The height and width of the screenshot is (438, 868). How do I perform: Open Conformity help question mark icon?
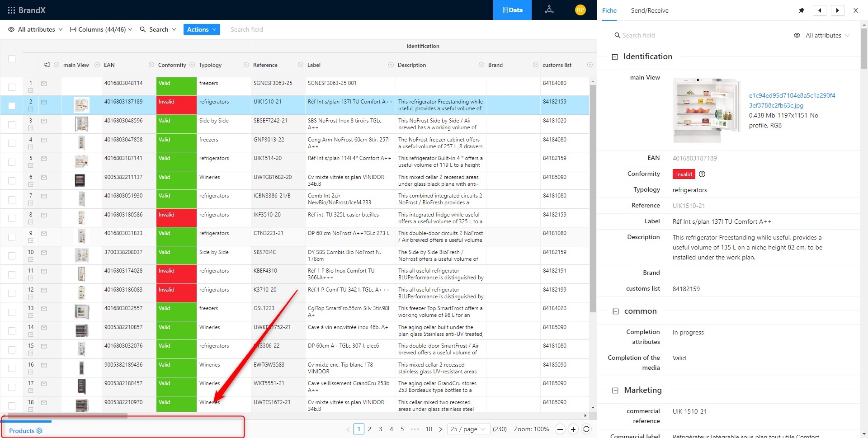coord(702,174)
